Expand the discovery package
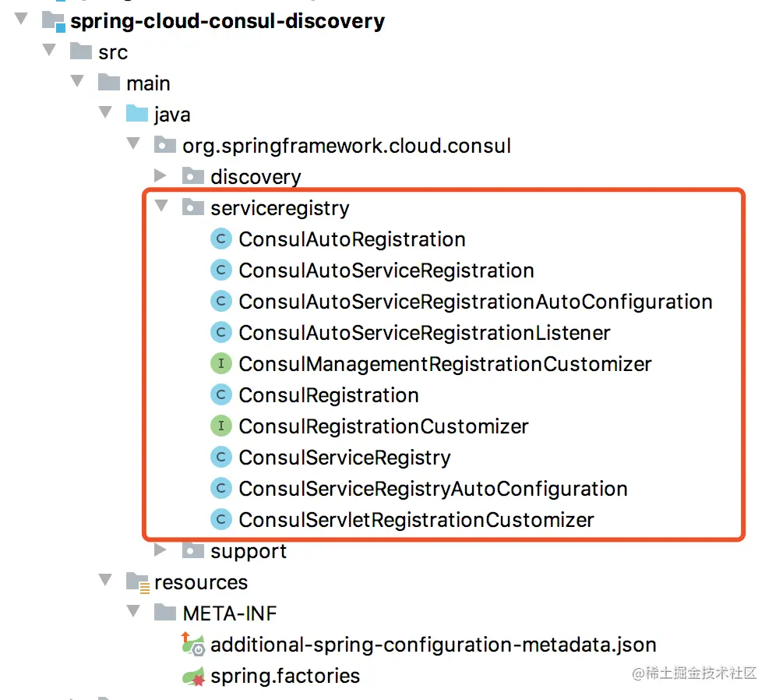This screenshot has width=776, height=700. (160, 176)
